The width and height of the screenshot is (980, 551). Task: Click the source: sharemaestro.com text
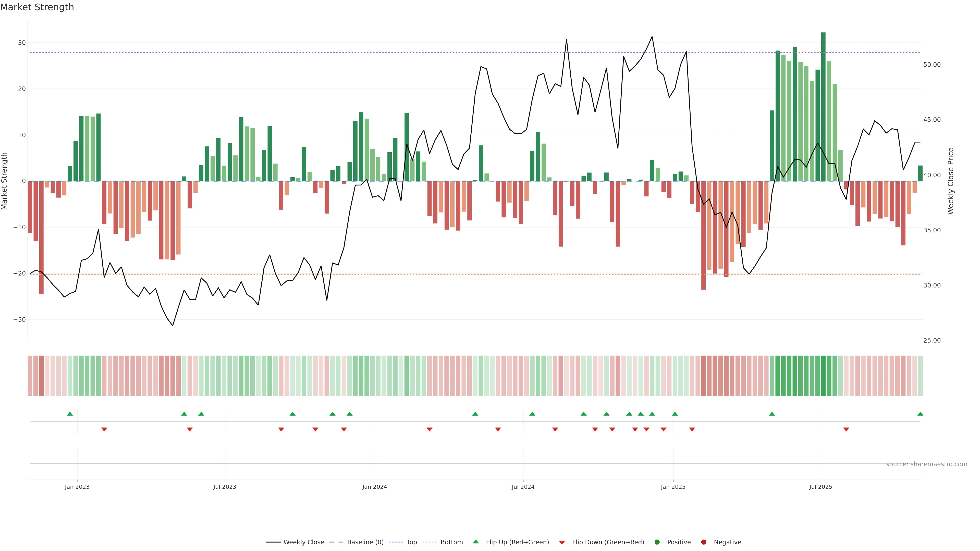(926, 464)
